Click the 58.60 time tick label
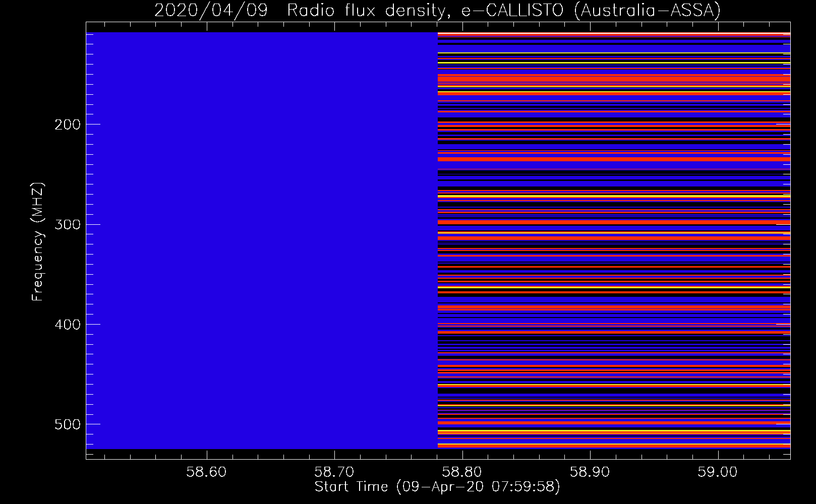The width and height of the screenshot is (816, 504). pos(206,472)
